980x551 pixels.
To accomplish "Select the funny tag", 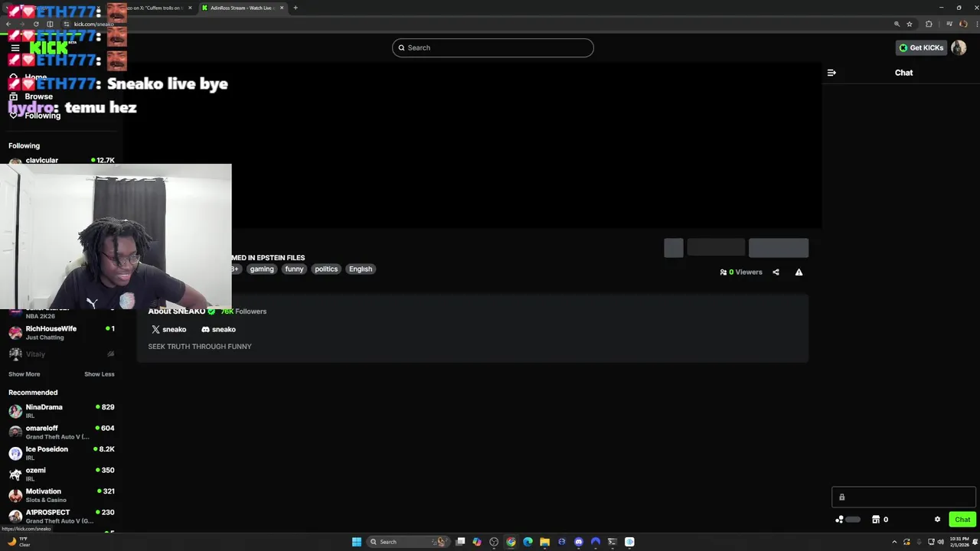I will point(294,269).
